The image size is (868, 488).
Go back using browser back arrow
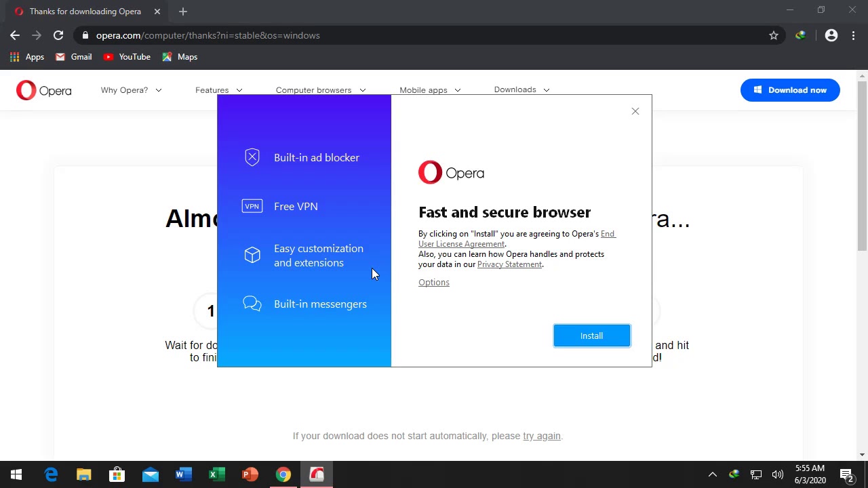click(15, 35)
